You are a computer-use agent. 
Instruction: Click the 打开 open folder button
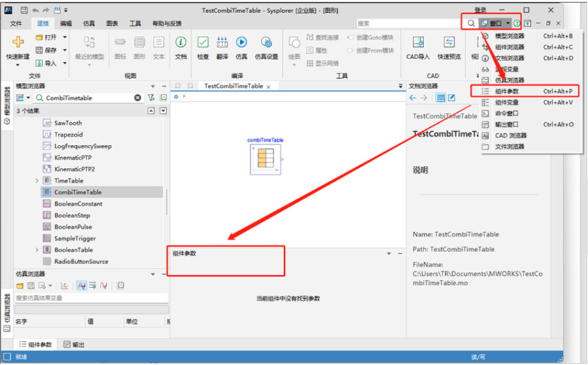pos(46,37)
